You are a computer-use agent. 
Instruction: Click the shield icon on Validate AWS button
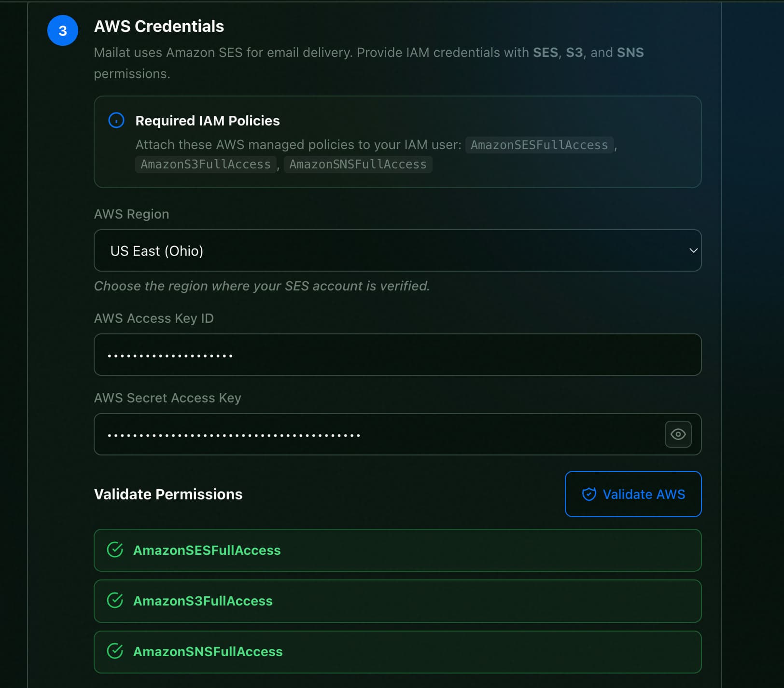(588, 494)
